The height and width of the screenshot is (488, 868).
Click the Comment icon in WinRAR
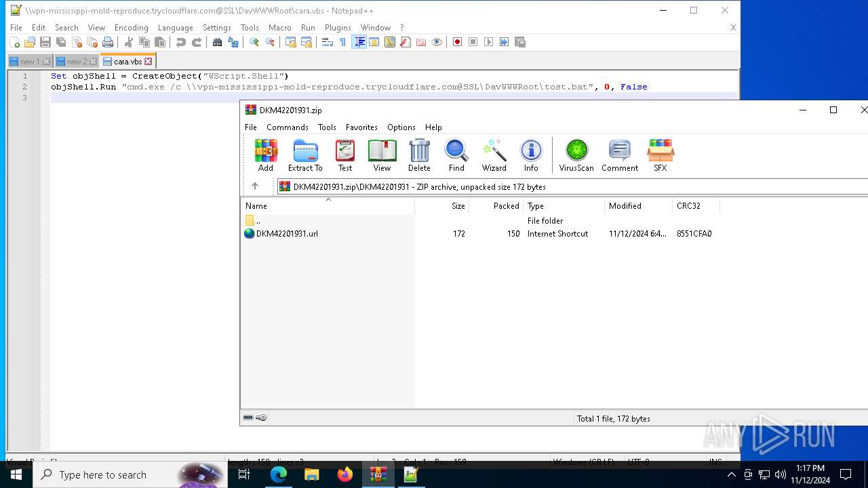pyautogui.click(x=620, y=155)
